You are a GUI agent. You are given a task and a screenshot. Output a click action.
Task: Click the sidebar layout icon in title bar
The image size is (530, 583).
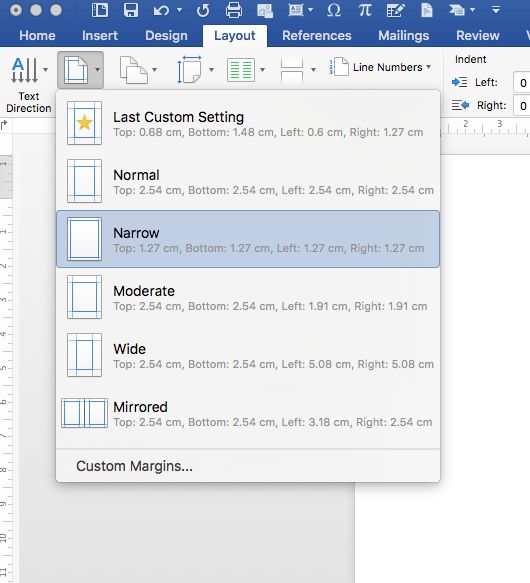(x=100, y=10)
